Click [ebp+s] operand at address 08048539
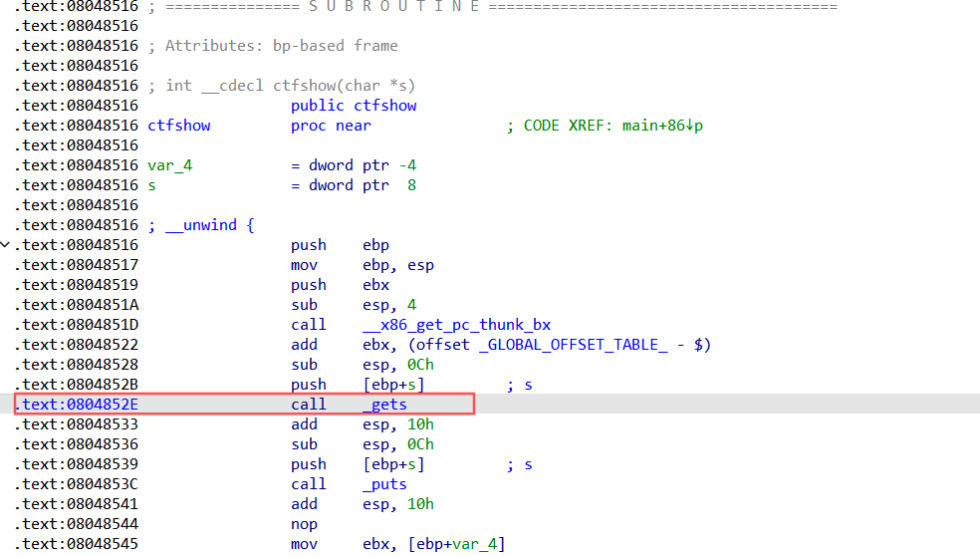Image resolution: width=980 pixels, height=556 pixels. pos(393,464)
